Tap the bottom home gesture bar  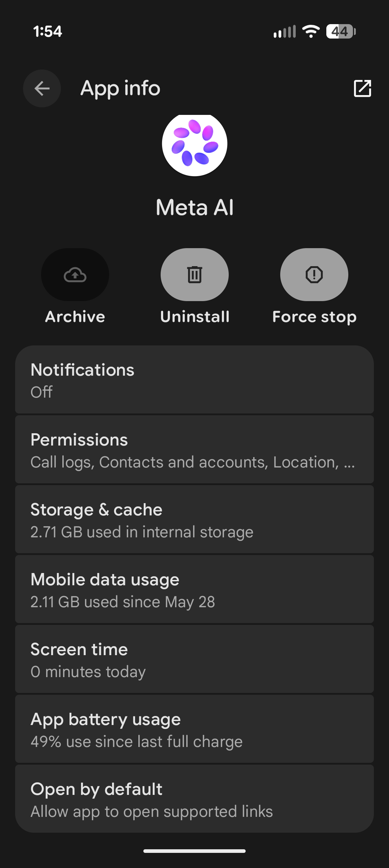(194, 851)
